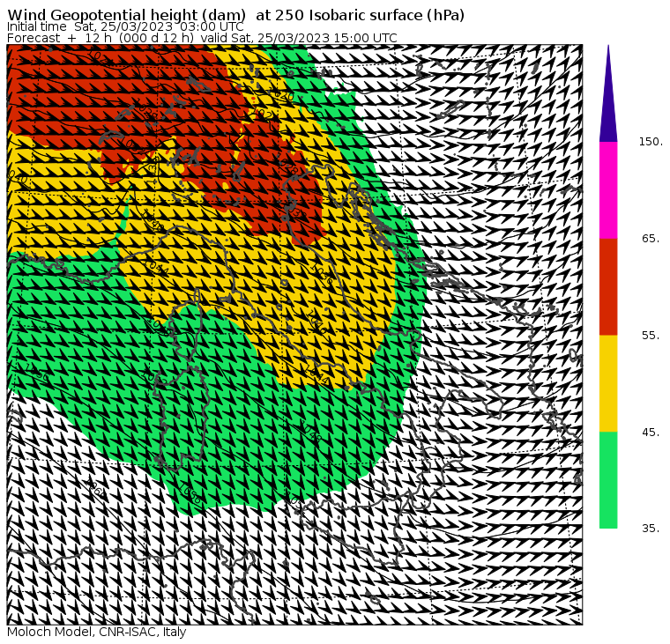Click the legend value "55."
This screenshot has height=644, width=670.
651,336
